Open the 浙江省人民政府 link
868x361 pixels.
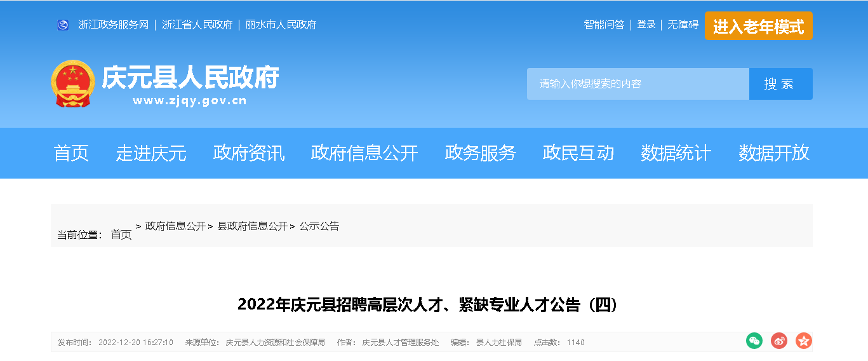tap(197, 25)
